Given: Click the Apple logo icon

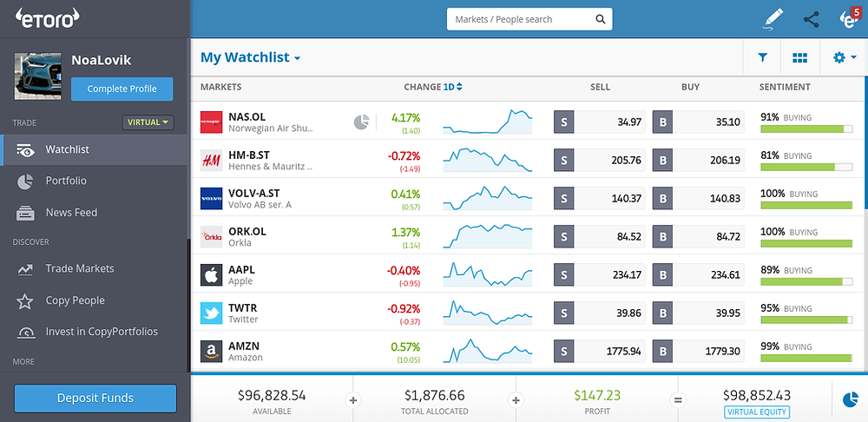Looking at the screenshot, I should point(211,274).
